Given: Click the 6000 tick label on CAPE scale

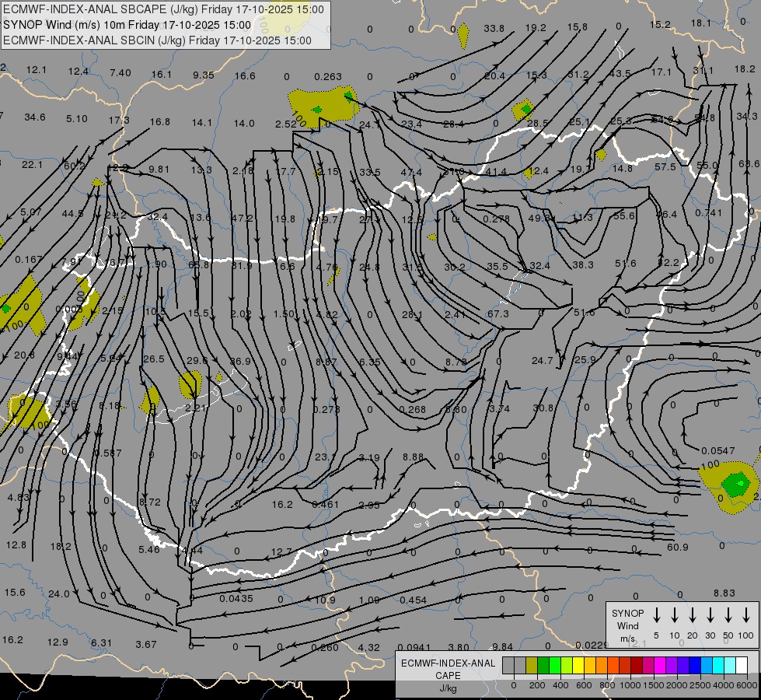Looking at the screenshot, I should (748, 685).
